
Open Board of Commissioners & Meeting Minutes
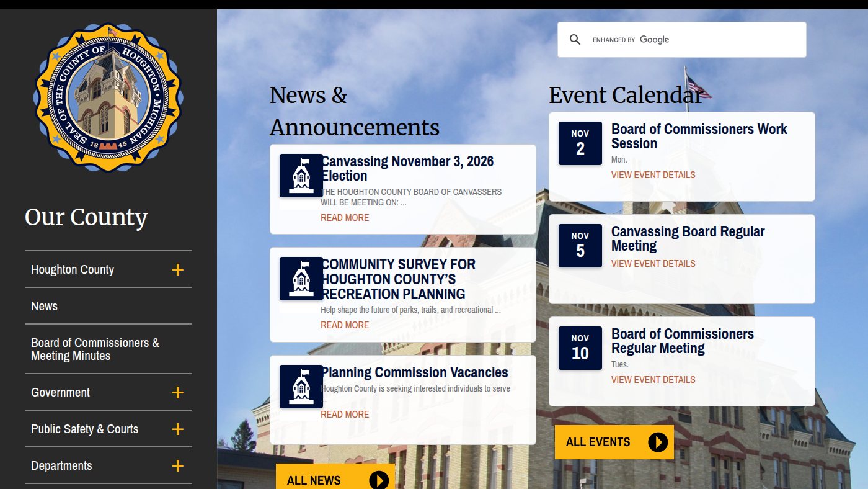pyautogui.click(x=95, y=349)
